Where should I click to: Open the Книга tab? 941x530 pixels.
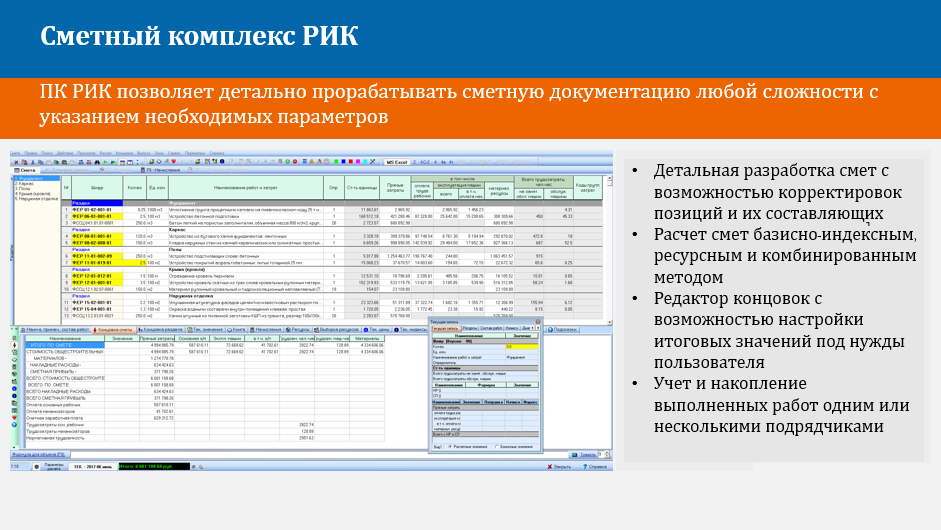coord(236,330)
